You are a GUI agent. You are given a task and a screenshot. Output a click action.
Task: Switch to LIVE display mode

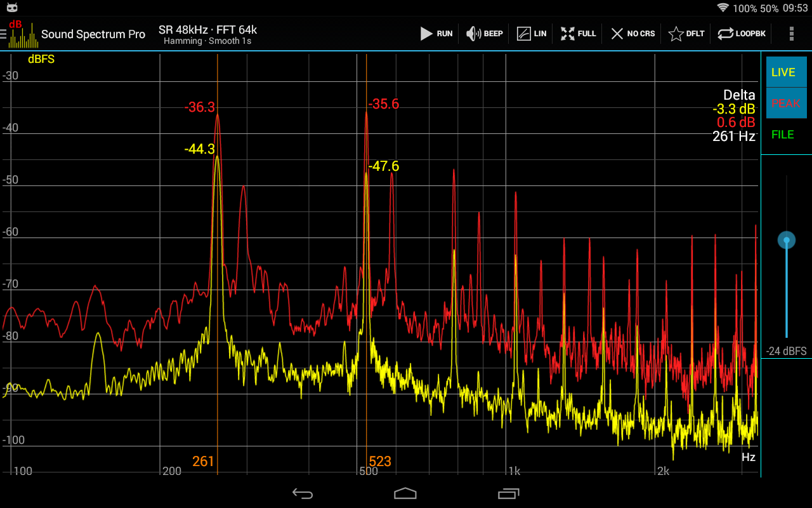786,72
